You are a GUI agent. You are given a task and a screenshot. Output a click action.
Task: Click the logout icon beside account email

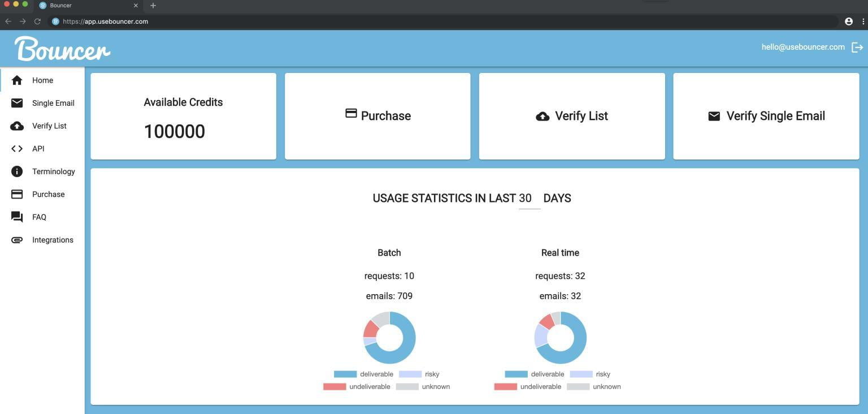click(857, 48)
